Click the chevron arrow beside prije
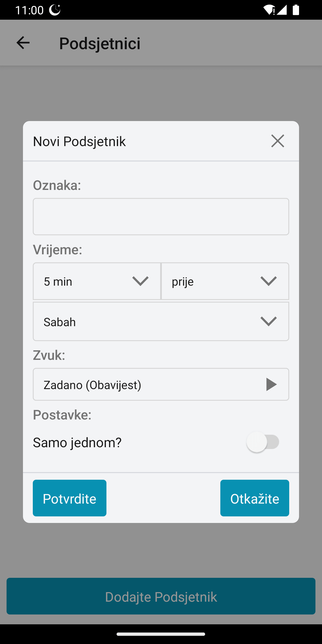Viewport: 322px width, 644px height. [268, 281]
